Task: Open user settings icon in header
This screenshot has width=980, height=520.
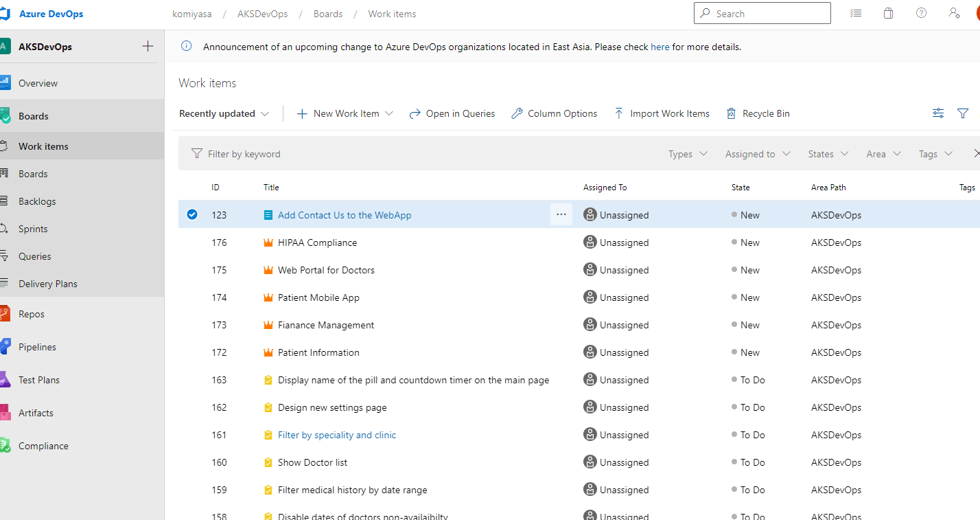Action: click(x=954, y=13)
